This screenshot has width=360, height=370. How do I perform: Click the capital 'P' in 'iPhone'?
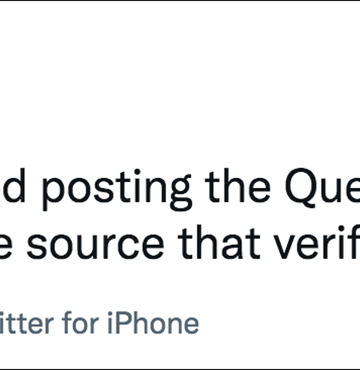pos(122,321)
